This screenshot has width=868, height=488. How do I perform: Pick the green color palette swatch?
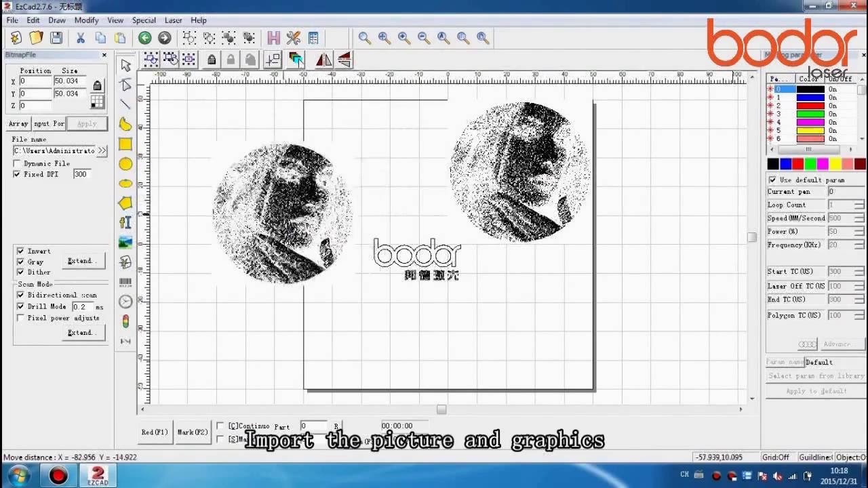[x=810, y=164]
